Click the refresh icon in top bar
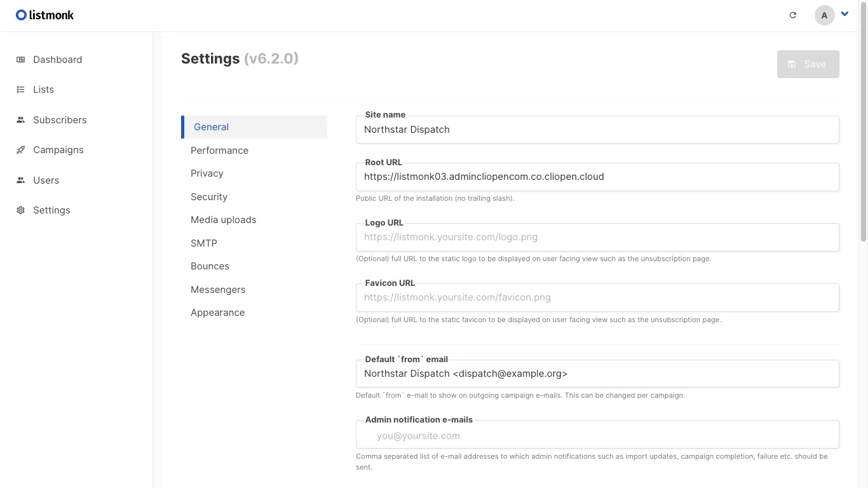The height and width of the screenshot is (488, 868). tap(792, 15)
